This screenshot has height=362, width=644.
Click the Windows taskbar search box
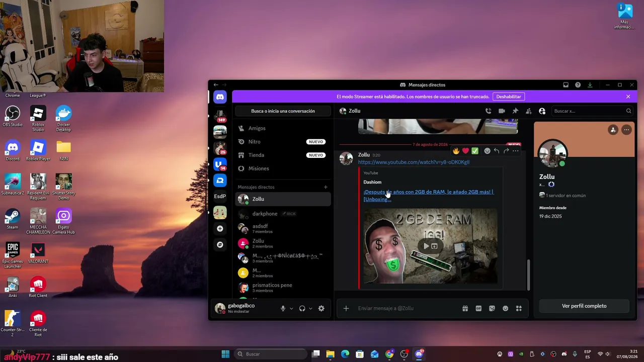(270, 354)
